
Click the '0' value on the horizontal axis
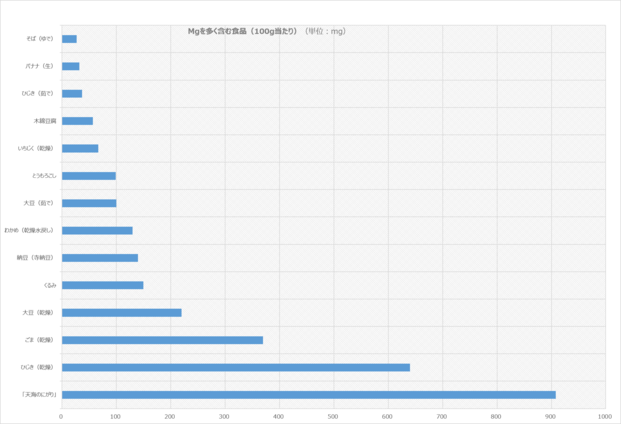point(61,416)
